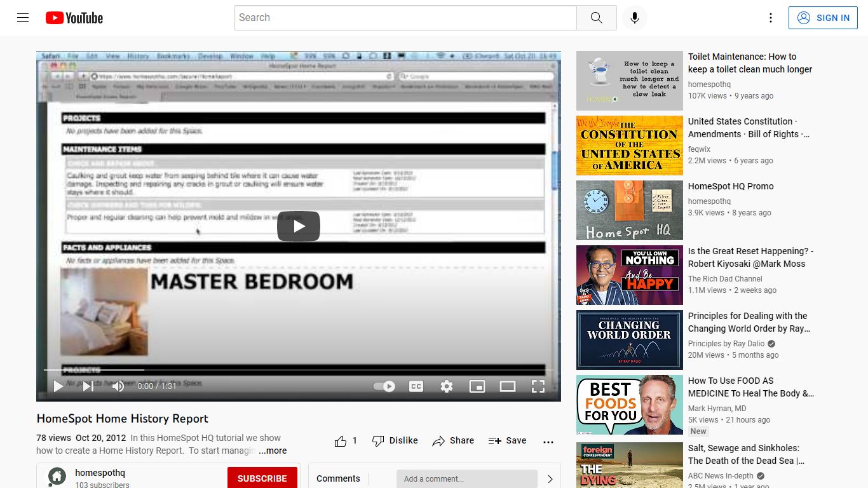Image resolution: width=868 pixels, height=488 pixels.
Task: Open homespothq channel name link
Action: click(100, 473)
